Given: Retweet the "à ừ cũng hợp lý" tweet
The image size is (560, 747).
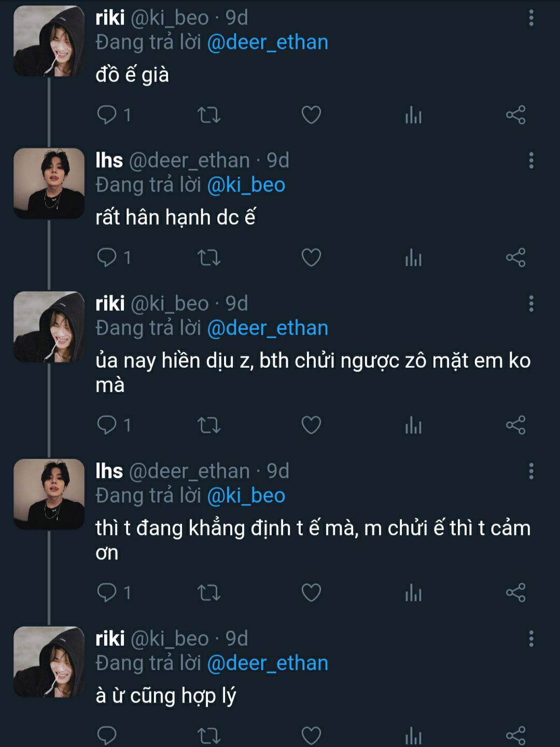Looking at the screenshot, I should tap(209, 735).
